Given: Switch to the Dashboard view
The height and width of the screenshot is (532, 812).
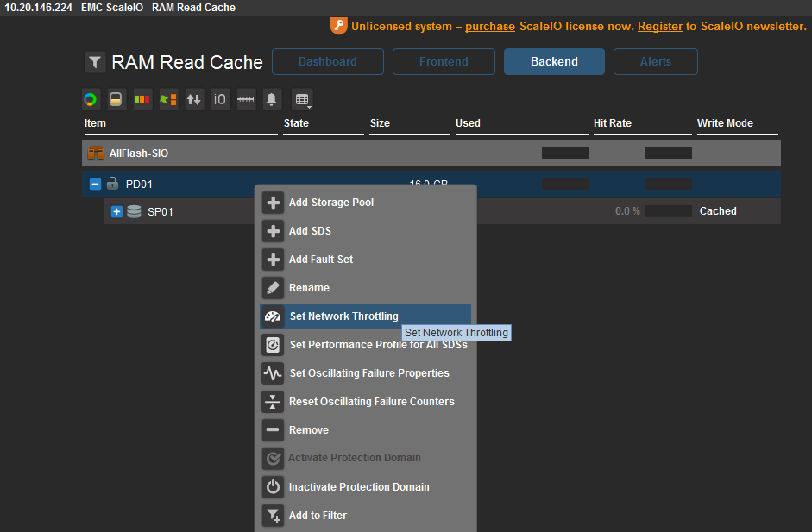Looking at the screenshot, I should 328,61.
